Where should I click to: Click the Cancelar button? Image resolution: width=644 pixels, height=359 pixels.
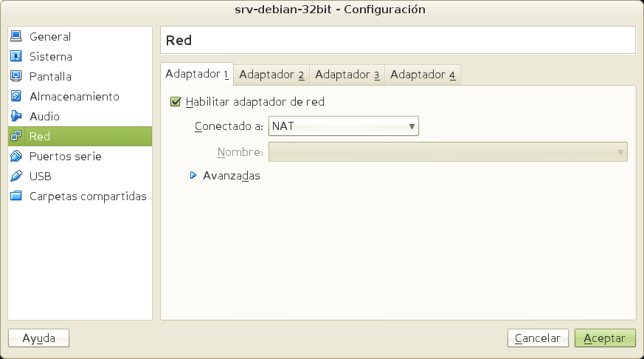(538, 338)
